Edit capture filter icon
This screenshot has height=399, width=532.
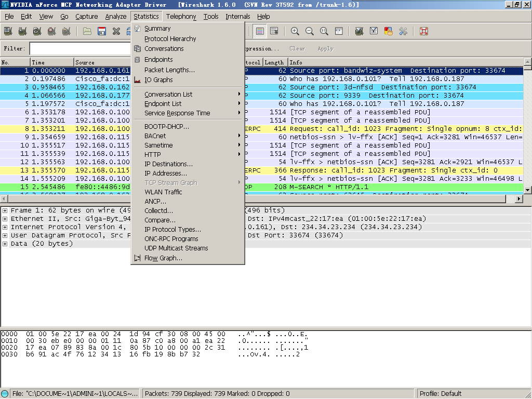tap(360, 31)
